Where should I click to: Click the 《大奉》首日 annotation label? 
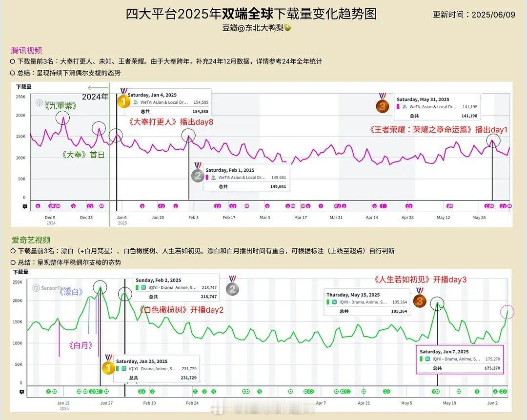point(83,155)
